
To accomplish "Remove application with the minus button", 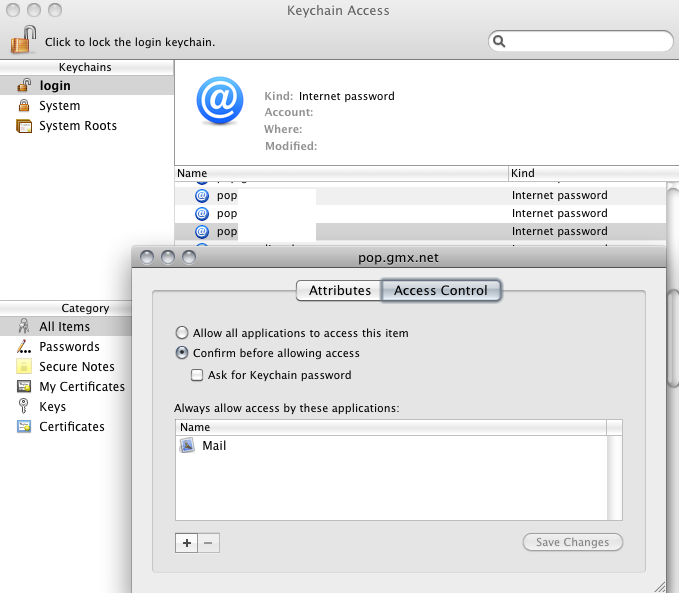I will 208,543.
